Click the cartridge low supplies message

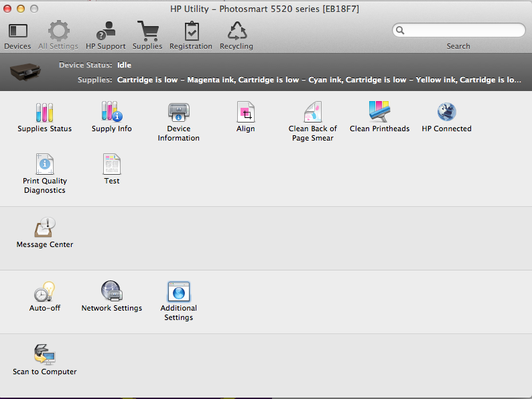click(319, 80)
